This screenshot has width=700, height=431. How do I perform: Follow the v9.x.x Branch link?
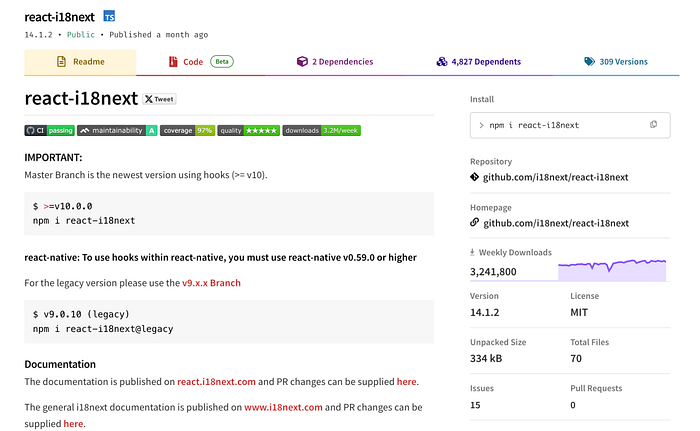point(211,283)
